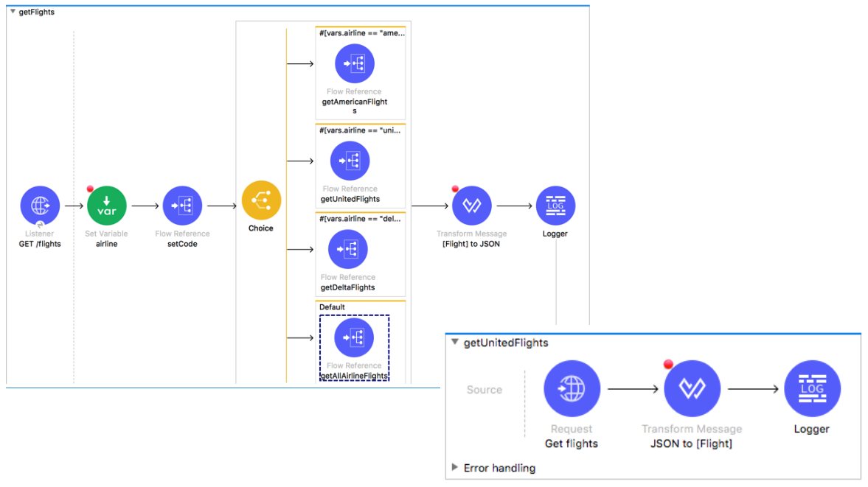Screen dimensions: 868x487
Task: Toggle breakpoint dot on [Flight] to JSON
Action: [x=455, y=189]
